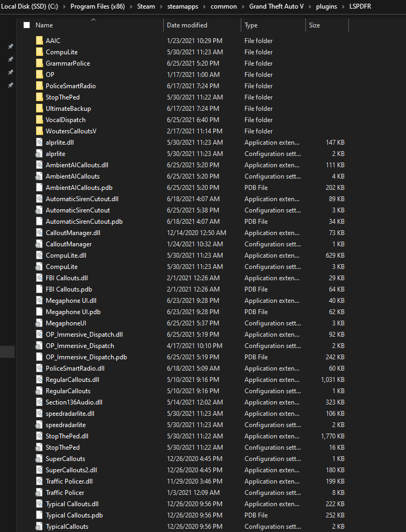Click the OP_Immersive_Dispatch.pdb file icon

coord(39,357)
